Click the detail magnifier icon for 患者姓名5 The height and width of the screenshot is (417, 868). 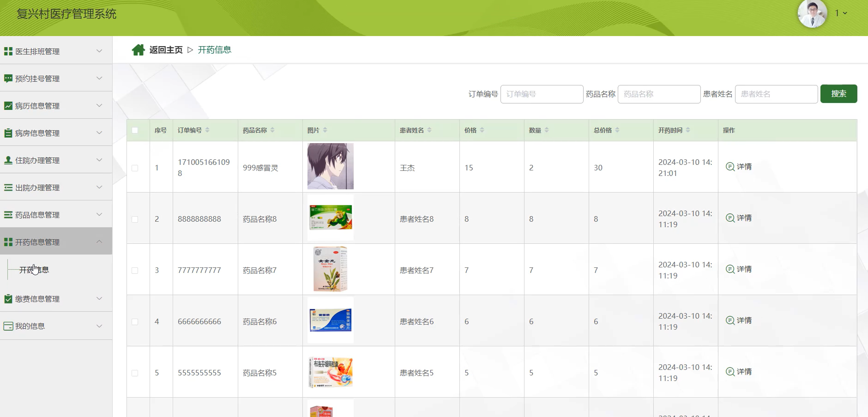[730, 372]
